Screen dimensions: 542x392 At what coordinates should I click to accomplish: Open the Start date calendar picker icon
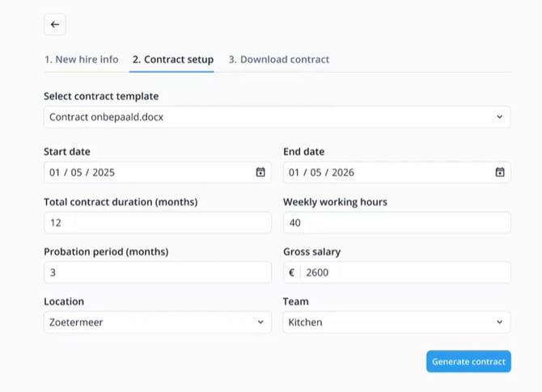260,172
